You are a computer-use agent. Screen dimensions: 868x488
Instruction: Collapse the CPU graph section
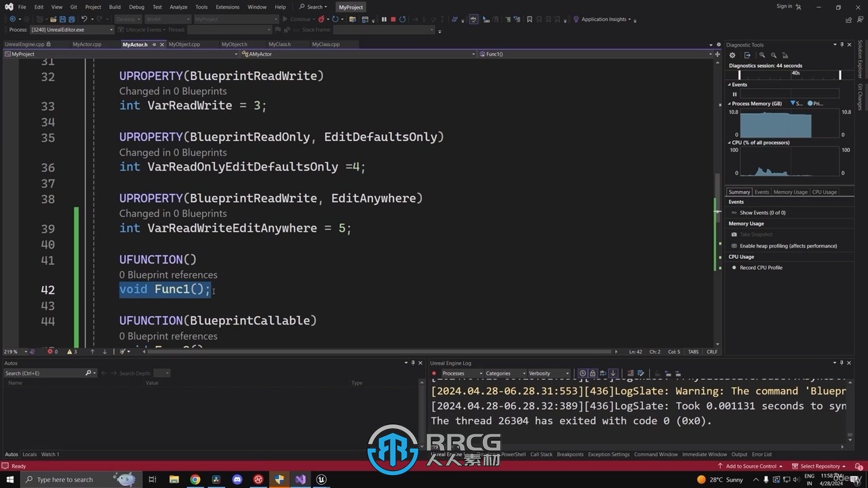pyautogui.click(x=730, y=142)
